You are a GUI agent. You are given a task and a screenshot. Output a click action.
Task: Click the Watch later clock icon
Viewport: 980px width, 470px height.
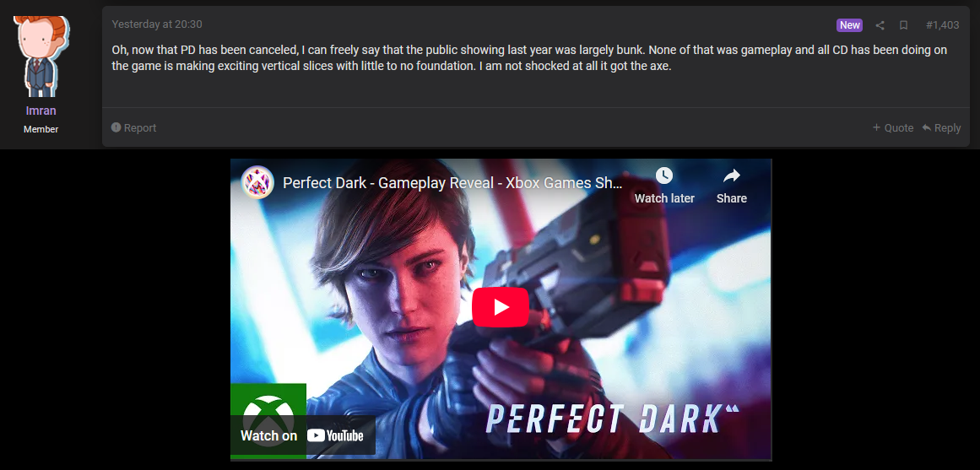tap(663, 176)
